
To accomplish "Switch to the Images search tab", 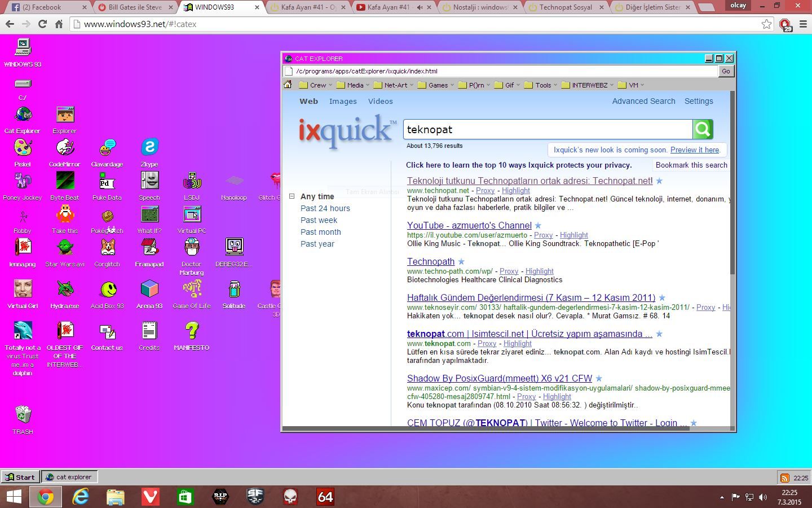I will [343, 102].
